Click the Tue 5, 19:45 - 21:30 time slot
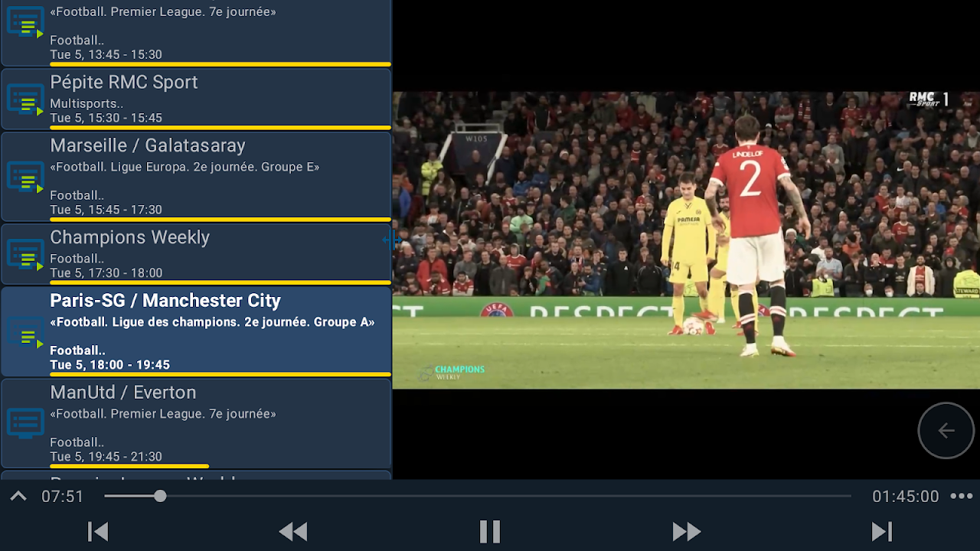The image size is (980, 551). pos(106,457)
